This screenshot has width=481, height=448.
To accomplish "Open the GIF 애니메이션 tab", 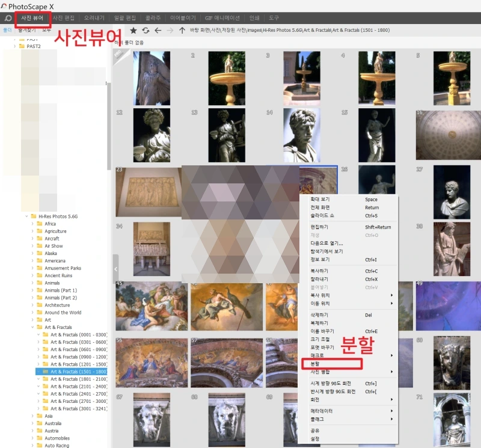I will pos(222,18).
